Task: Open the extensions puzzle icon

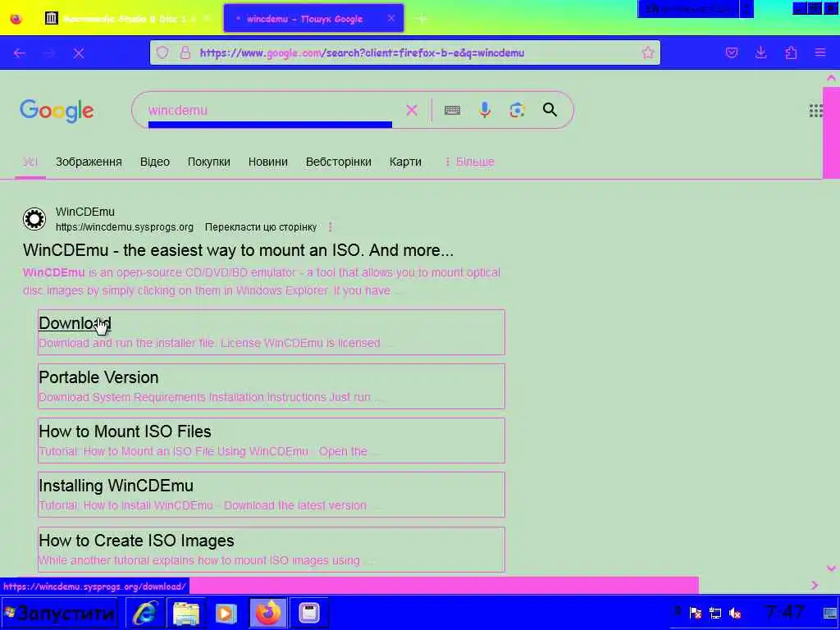Action: [x=791, y=52]
